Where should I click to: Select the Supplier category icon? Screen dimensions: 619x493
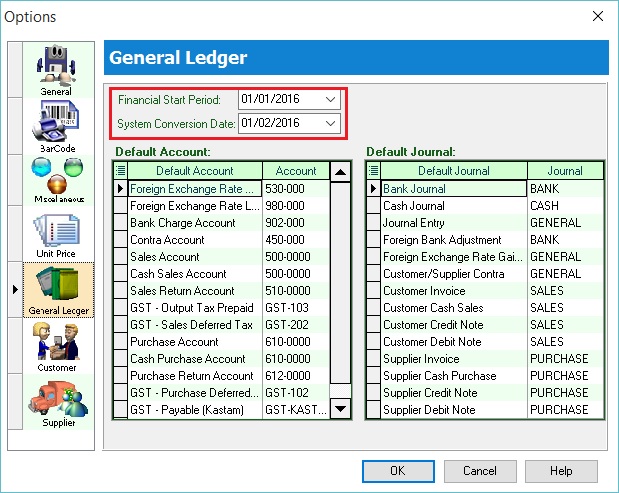coord(56,401)
